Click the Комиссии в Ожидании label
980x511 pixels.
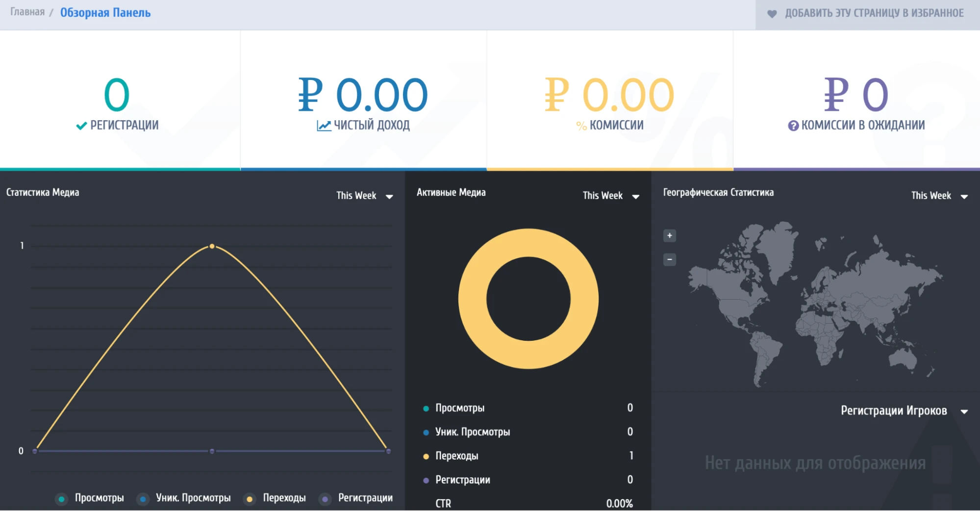point(863,126)
